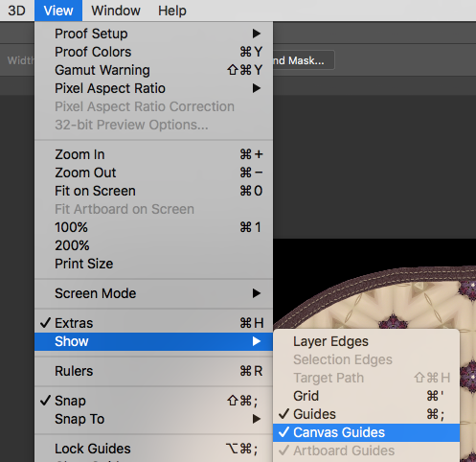This screenshot has height=462, width=476.
Task: Toggle Proof Colors
Action: coord(153,52)
